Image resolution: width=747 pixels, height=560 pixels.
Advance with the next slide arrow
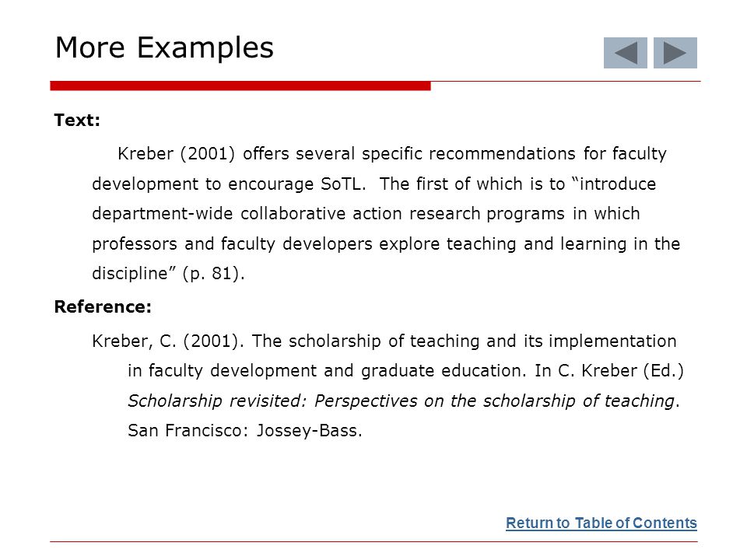click(675, 53)
